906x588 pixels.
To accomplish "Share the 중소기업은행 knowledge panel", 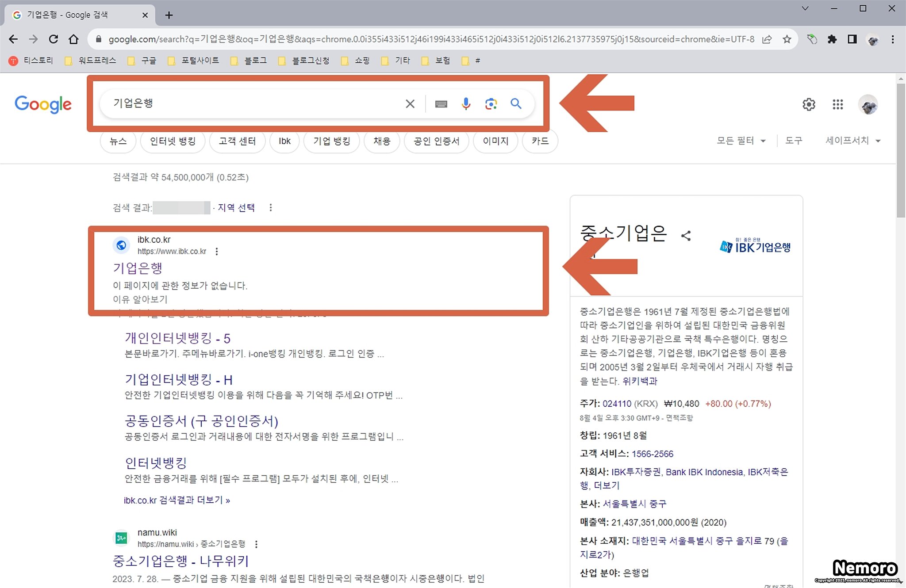I will click(x=686, y=236).
